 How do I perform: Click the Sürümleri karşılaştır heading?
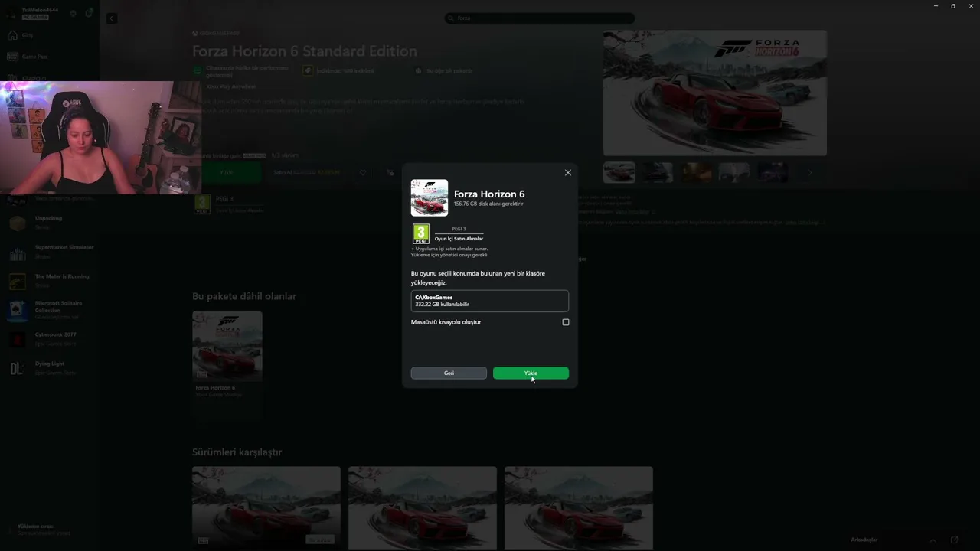pyautogui.click(x=237, y=452)
